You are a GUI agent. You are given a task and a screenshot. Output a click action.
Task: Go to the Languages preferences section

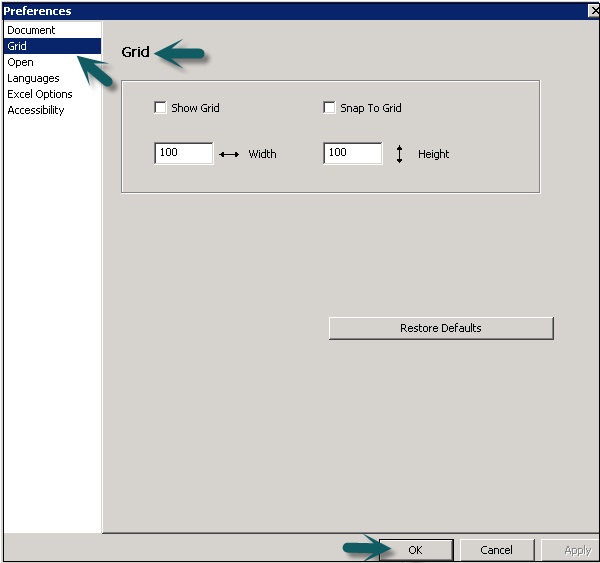click(33, 78)
